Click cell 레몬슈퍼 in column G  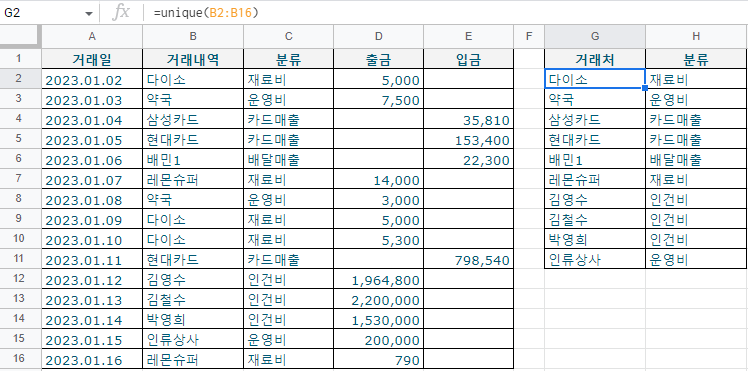click(595, 179)
